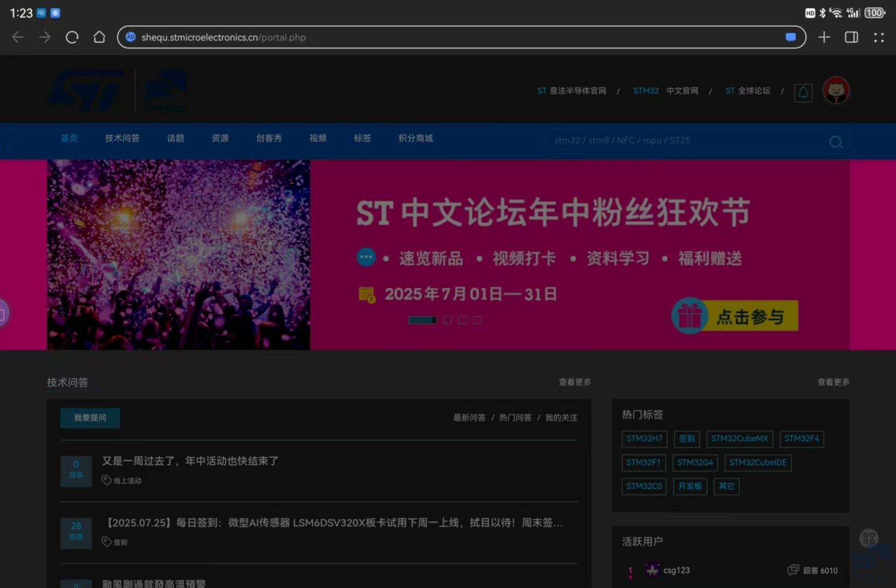Select the STM32F4 hot tag
Viewport: 896px width, 588px height.
pyautogui.click(x=802, y=439)
